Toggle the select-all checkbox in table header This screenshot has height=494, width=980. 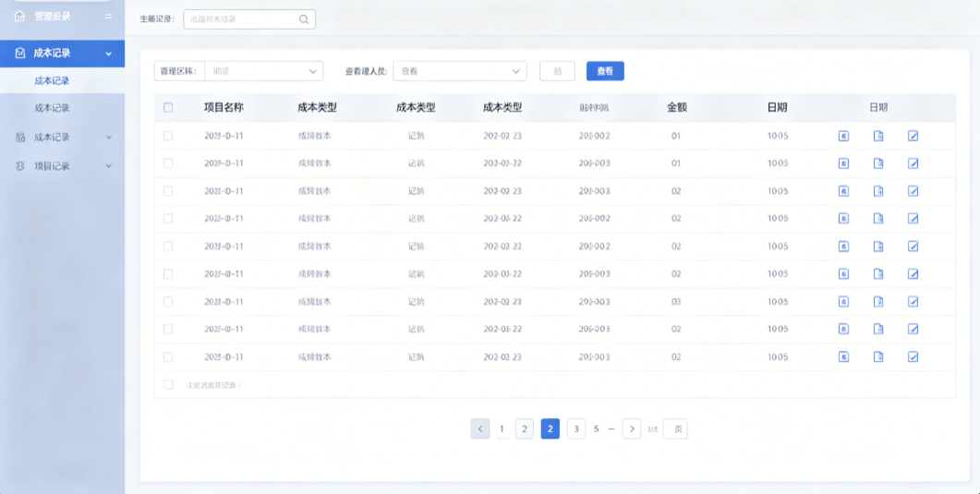(x=168, y=107)
